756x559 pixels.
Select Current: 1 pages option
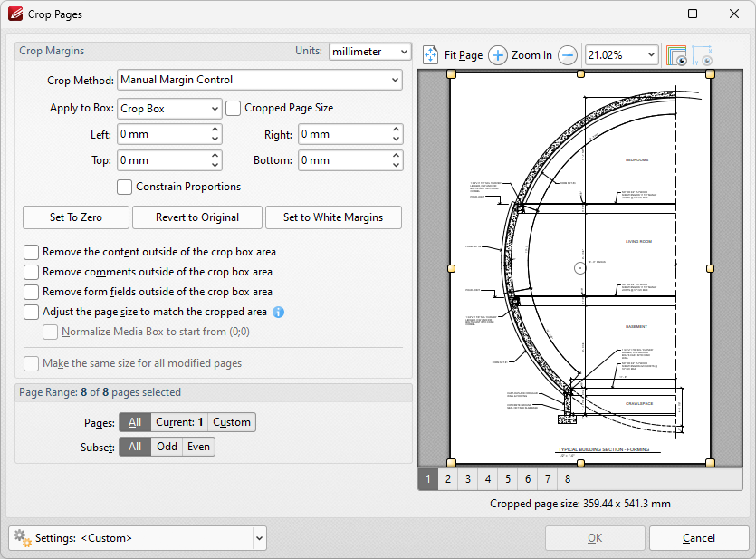pos(179,422)
